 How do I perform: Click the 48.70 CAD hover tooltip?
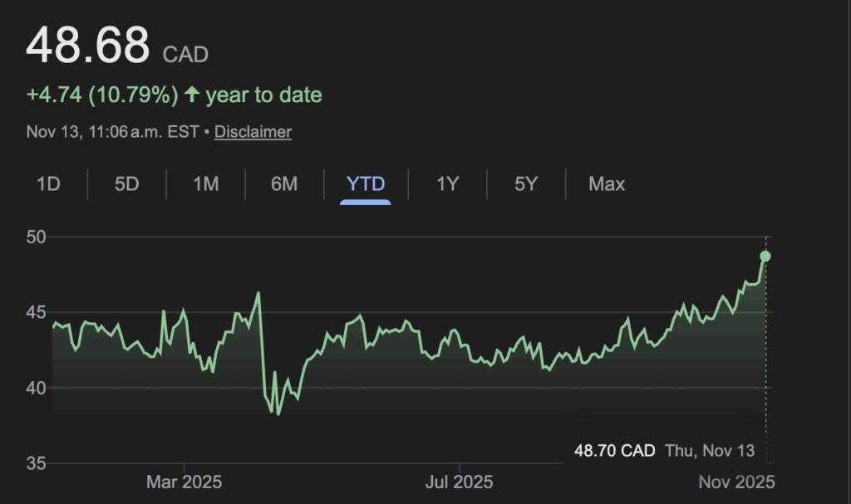(x=664, y=451)
